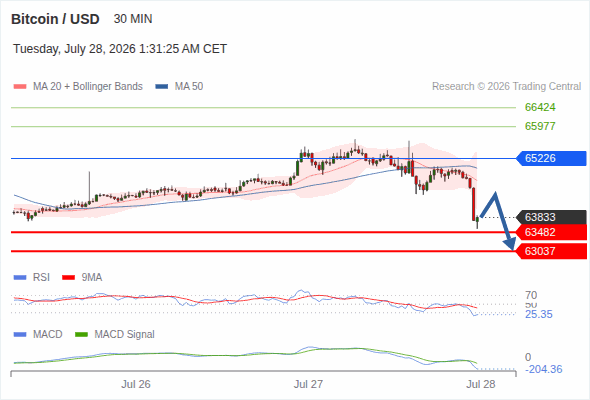Click the red 9MA legend swatch
Viewport: 590px width, 400px height.
68,278
